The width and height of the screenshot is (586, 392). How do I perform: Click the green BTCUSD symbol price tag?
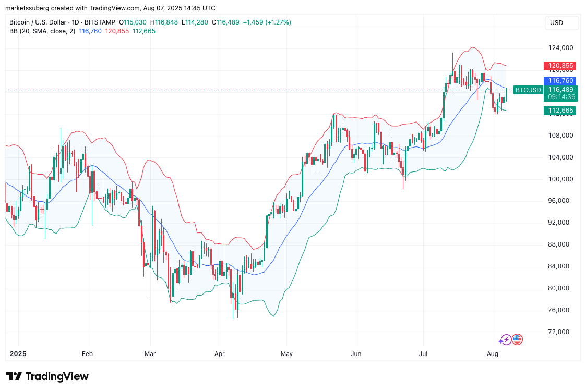tap(528, 90)
